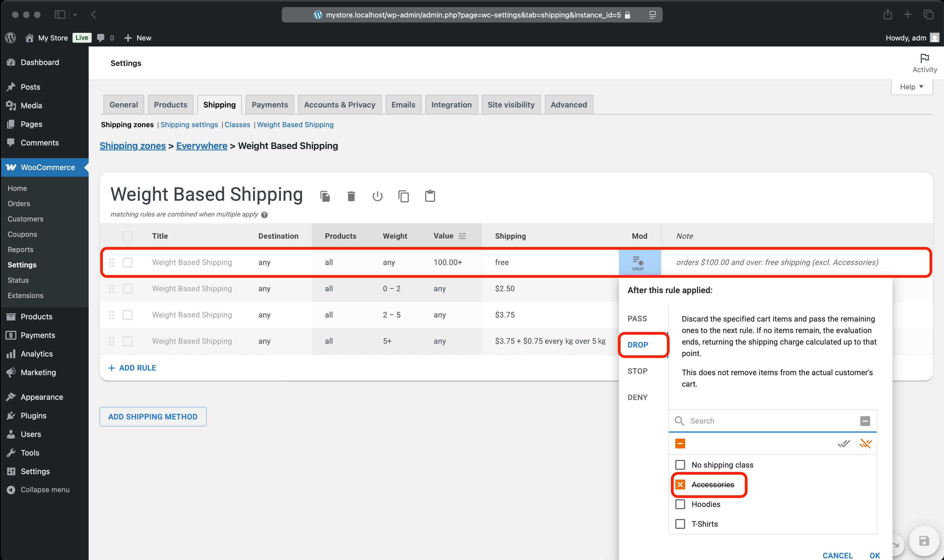Click the orange deselect-all double-check icon
Screen dimensions: 944x560
pos(865,444)
